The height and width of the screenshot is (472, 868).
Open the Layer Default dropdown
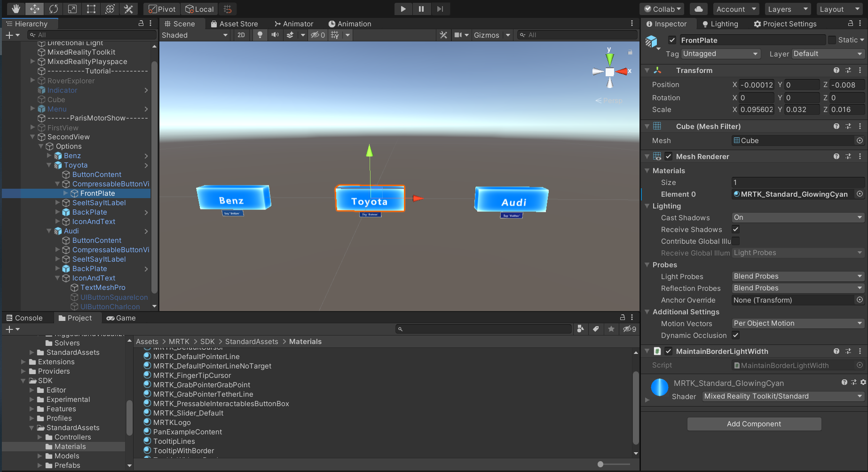point(829,54)
